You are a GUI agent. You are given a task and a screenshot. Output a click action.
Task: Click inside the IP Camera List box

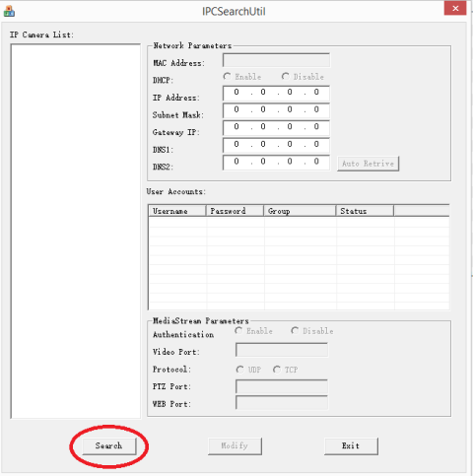click(x=76, y=231)
